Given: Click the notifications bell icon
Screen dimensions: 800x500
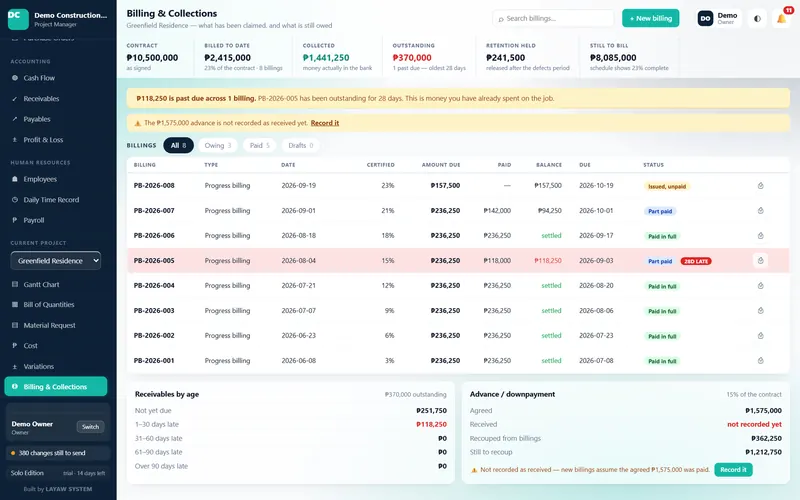Looking at the screenshot, I should (781, 18).
